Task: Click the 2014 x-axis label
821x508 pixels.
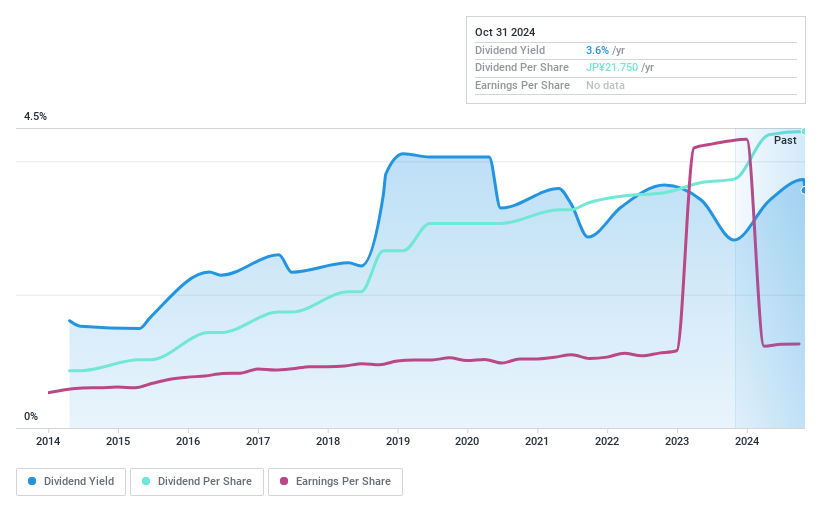Action: [x=48, y=441]
